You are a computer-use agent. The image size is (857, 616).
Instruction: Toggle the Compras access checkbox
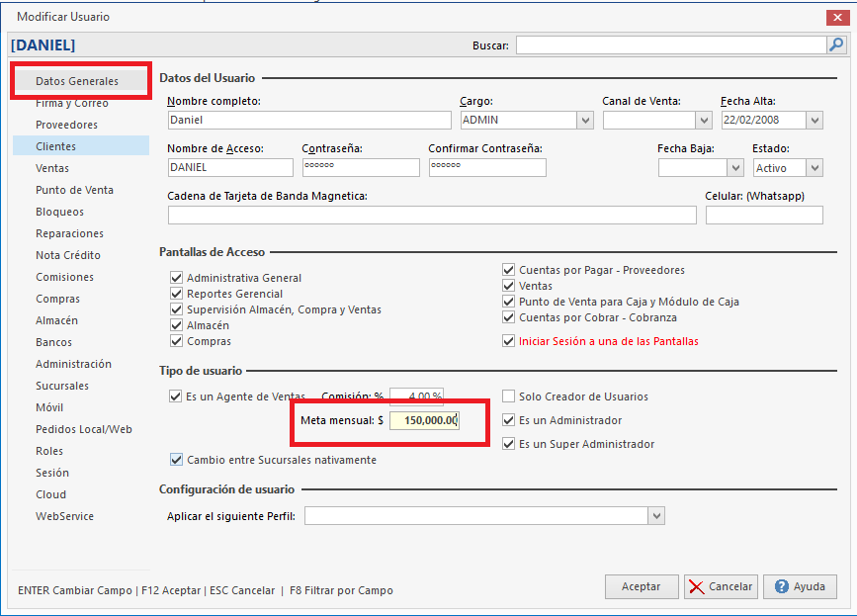pos(176,341)
